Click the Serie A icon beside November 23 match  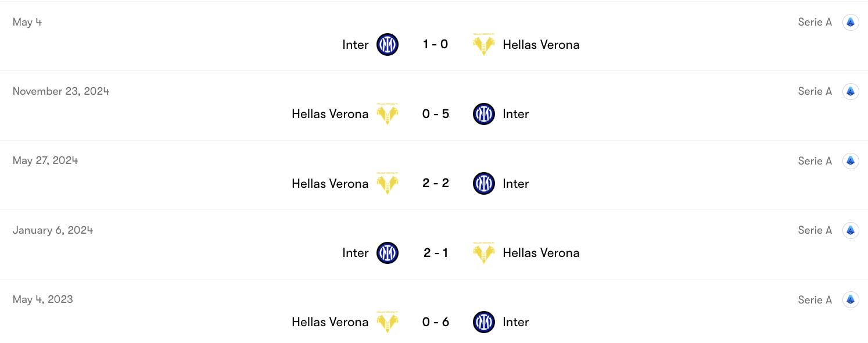[x=851, y=91]
